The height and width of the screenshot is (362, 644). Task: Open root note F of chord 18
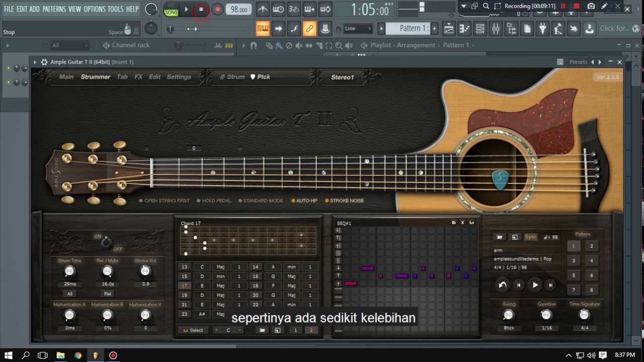pos(273,286)
